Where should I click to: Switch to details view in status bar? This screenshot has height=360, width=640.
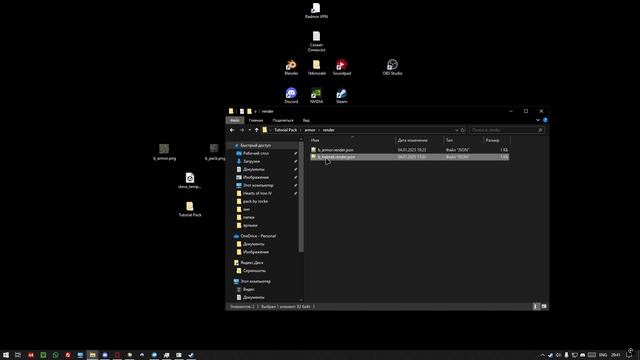(536, 307)
